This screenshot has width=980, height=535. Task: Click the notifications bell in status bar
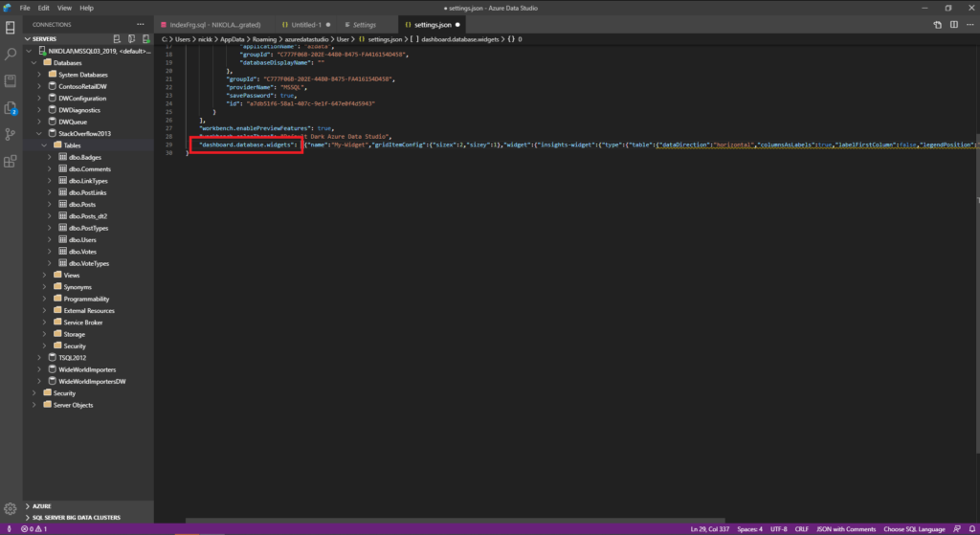point(972,529)
